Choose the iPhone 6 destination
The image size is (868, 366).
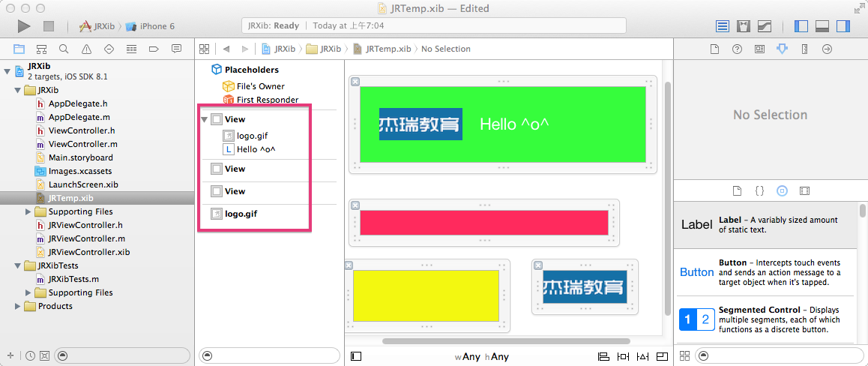pyautogui.click(x=150, y=26)
